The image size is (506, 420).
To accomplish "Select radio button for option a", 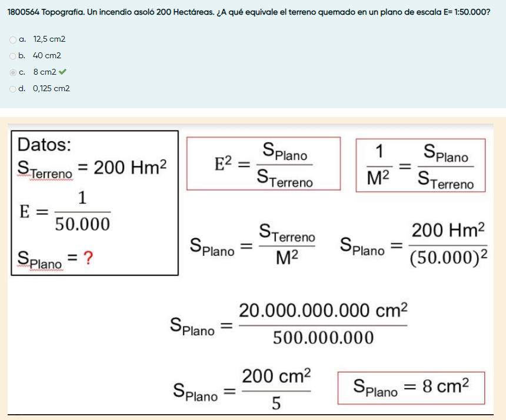I will (x=13, y=39).
